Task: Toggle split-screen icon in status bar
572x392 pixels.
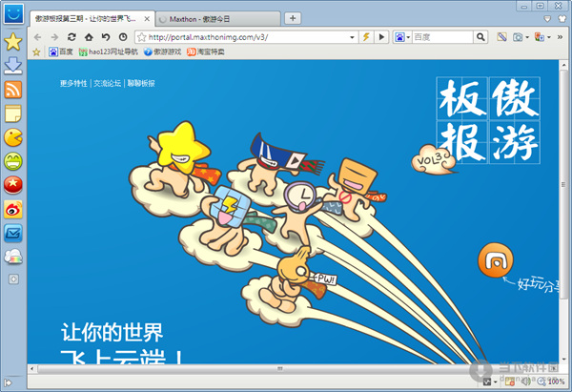Action: click(487, 382)
